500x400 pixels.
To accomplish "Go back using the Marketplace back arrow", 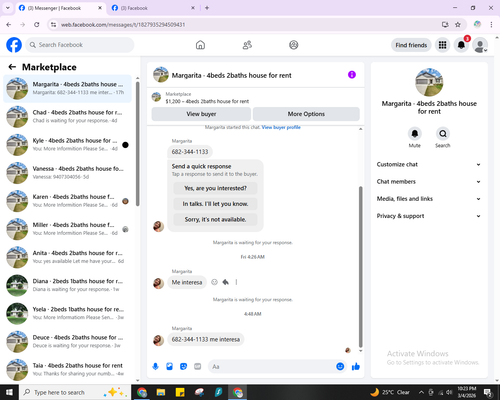I will pyautogui.click(x=12, y=67).
